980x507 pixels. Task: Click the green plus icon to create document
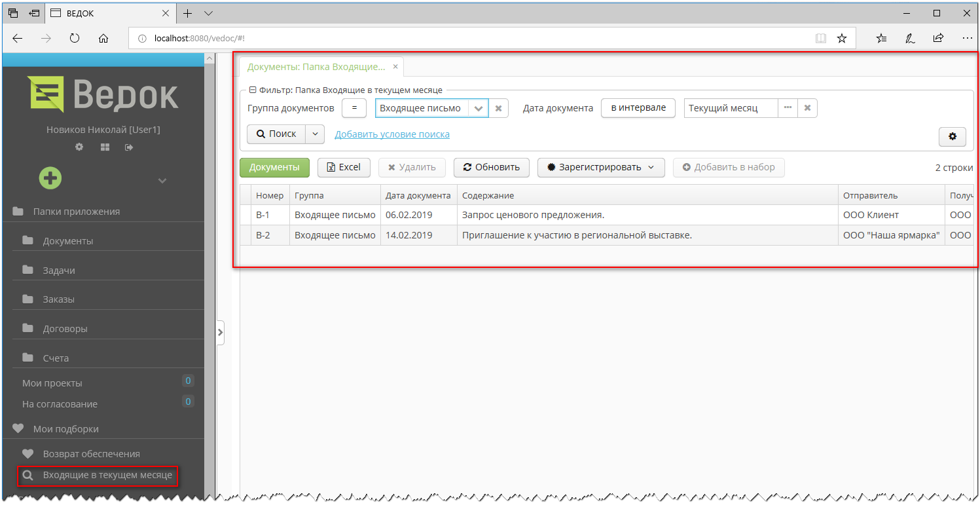coord(50,178)
